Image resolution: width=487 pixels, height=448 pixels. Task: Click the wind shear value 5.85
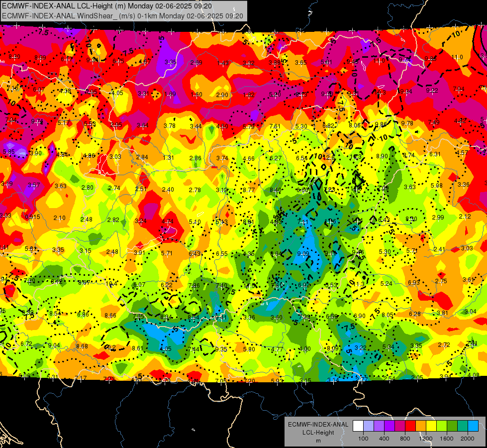pos(8,152)
